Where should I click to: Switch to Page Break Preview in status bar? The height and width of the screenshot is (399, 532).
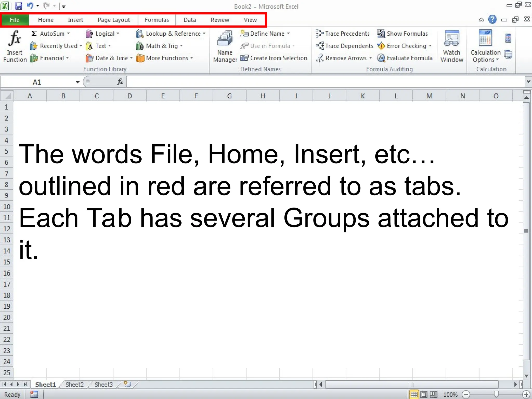click(x=433, y=395)
